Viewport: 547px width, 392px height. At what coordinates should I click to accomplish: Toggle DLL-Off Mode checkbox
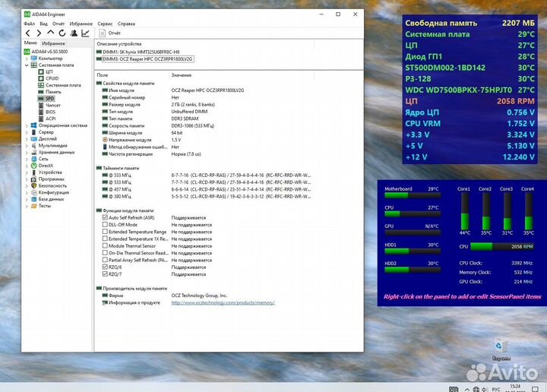click(x=105, y=225)
